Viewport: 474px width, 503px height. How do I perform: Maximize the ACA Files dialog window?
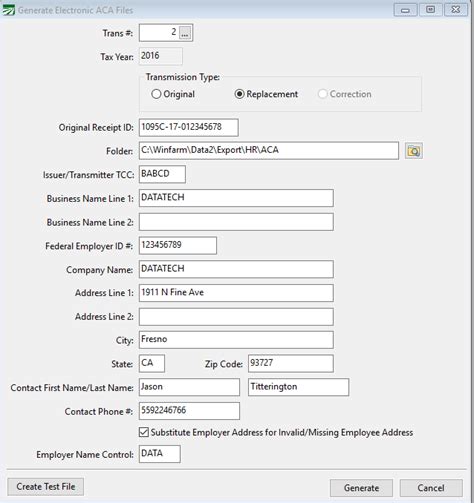point(430,10)
